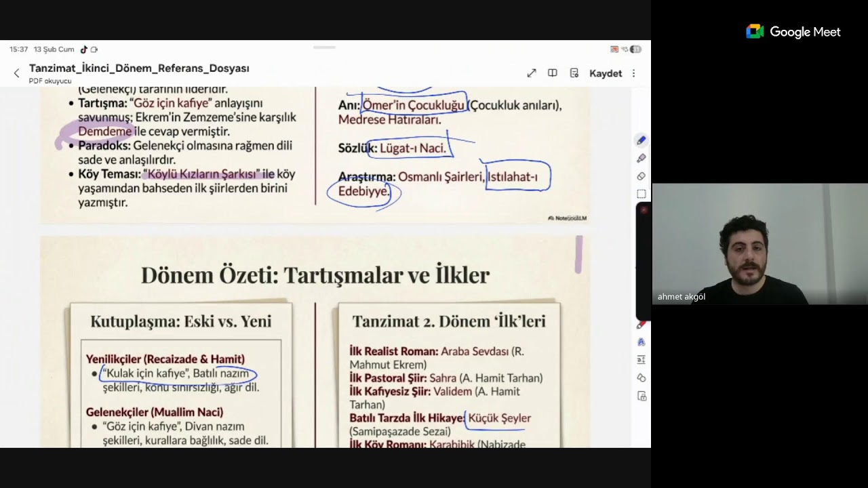Click the Google Meet logo
The height and width of the screenshot is (488, 868).
pyautogui.click(x=793, y=32)
